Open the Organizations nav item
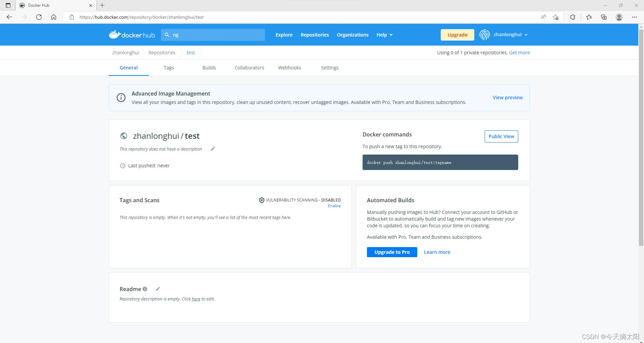This screenshot has width=644, height=343. [x=353, y=35]
